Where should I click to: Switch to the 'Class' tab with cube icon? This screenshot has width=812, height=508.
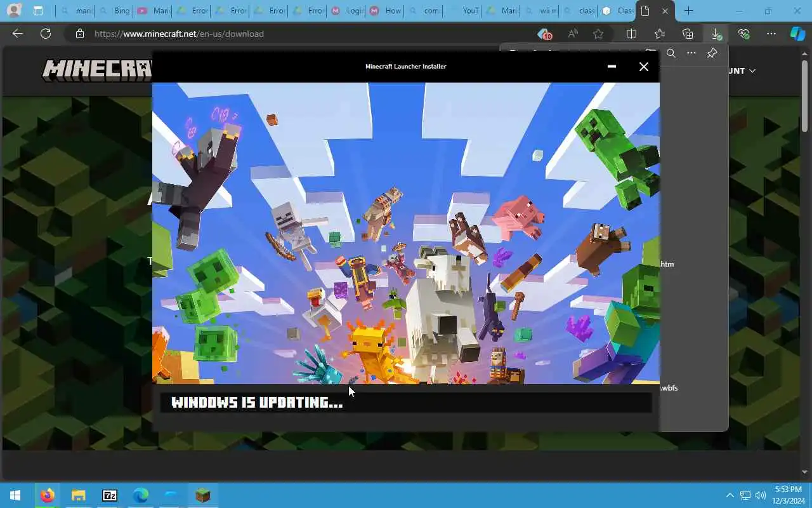pos(617,11)
